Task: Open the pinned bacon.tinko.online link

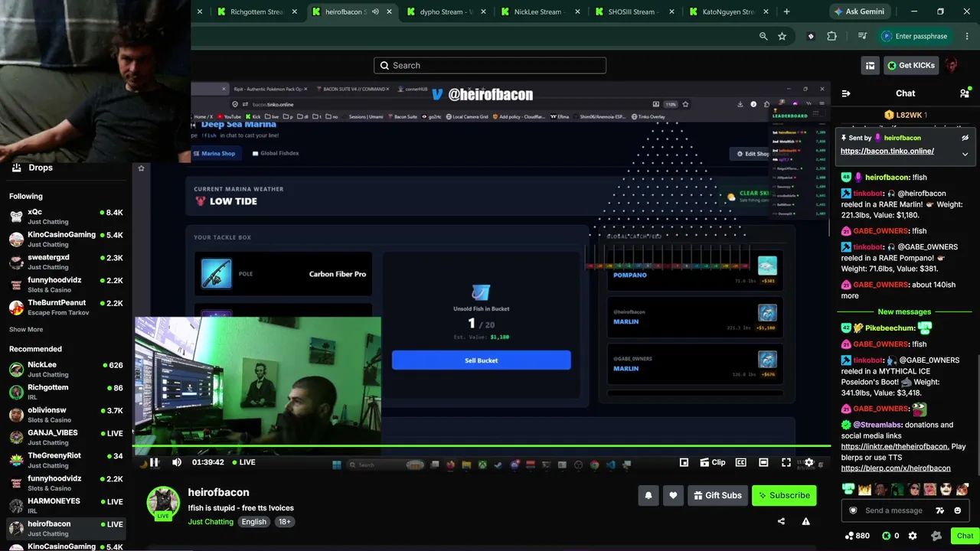Action: click(x=887, y=152)
